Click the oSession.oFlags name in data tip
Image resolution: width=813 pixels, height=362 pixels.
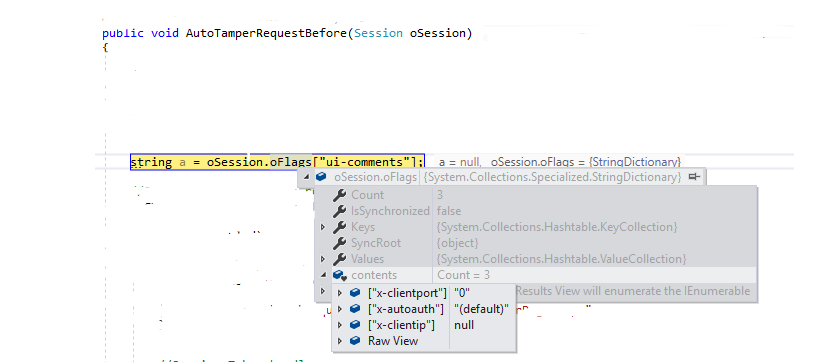(x=375, y=177)
